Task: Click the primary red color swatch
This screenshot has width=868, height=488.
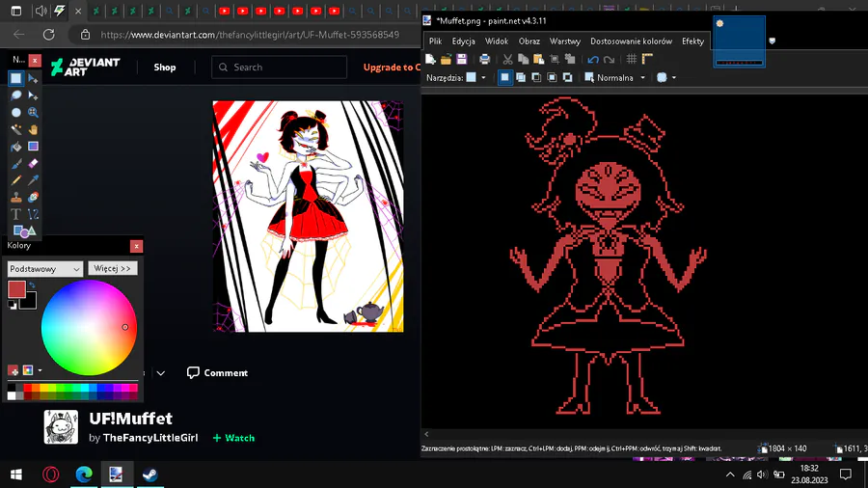Action: pos(16,289)
